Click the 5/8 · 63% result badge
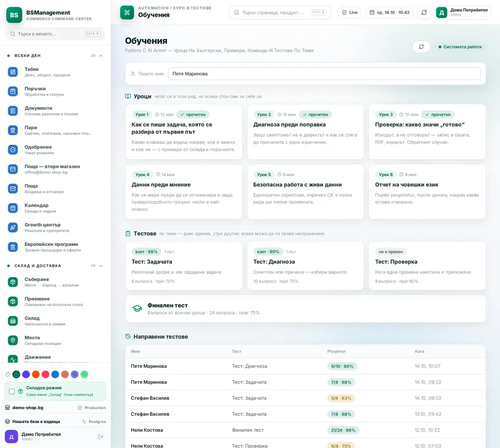500x448 pixels. point(341,399)
